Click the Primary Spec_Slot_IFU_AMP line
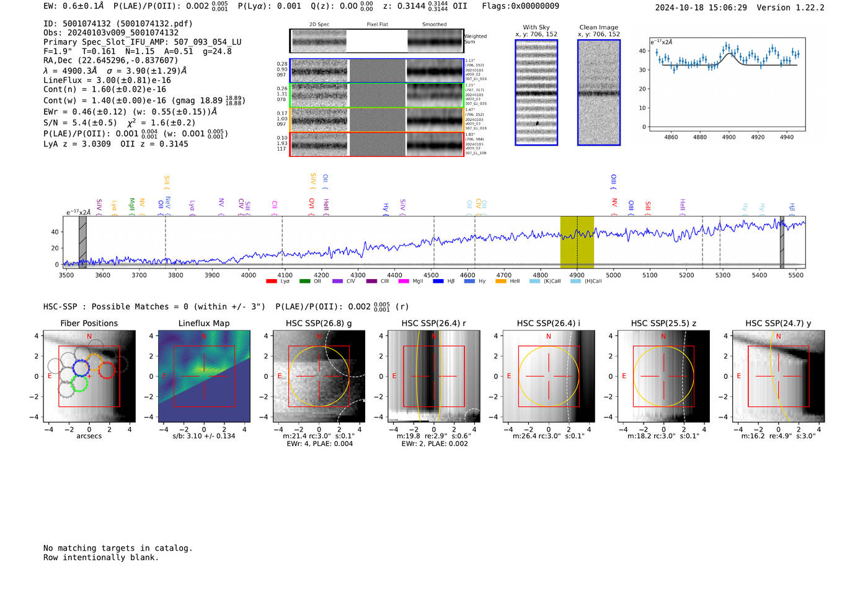This screenshot has height=591, width=868. click(143, 42)
